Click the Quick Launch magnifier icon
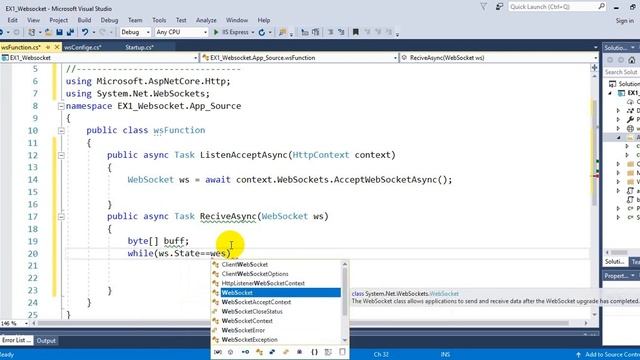Viewport: 640px width, 360px height. coord(601,7)
